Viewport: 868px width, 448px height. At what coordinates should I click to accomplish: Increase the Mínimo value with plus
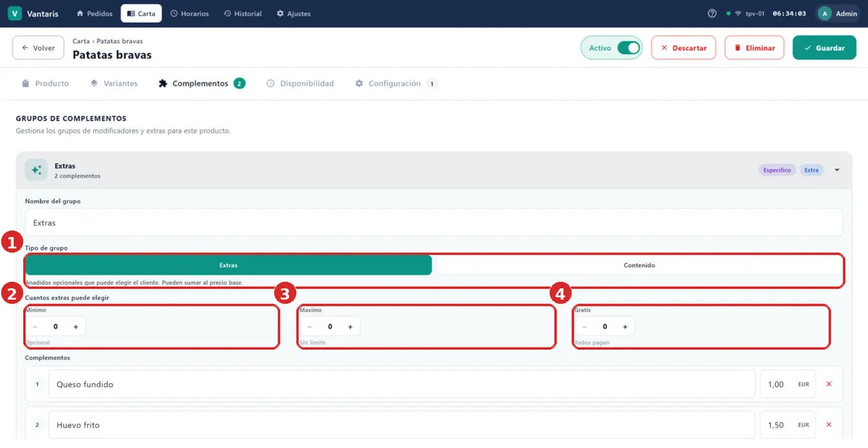[76, 327]
